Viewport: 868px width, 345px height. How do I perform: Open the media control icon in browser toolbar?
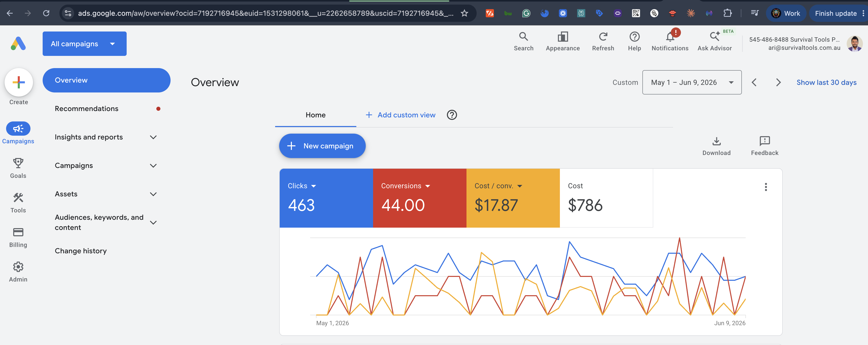(755, 13)
